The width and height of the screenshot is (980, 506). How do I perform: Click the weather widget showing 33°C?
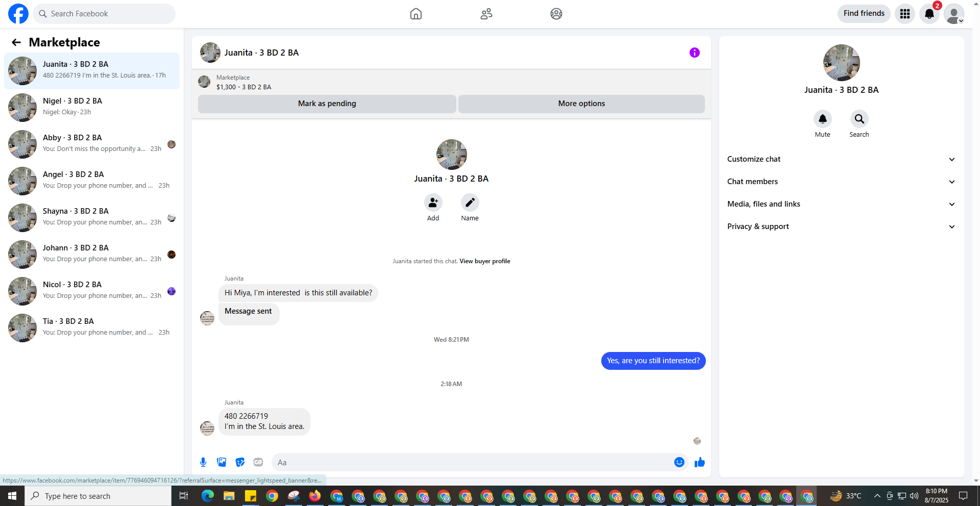(846, 496)
